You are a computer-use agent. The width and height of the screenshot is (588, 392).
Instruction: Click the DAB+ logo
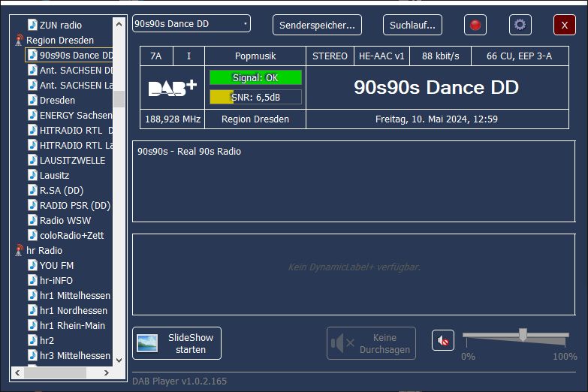coord(173,88)
